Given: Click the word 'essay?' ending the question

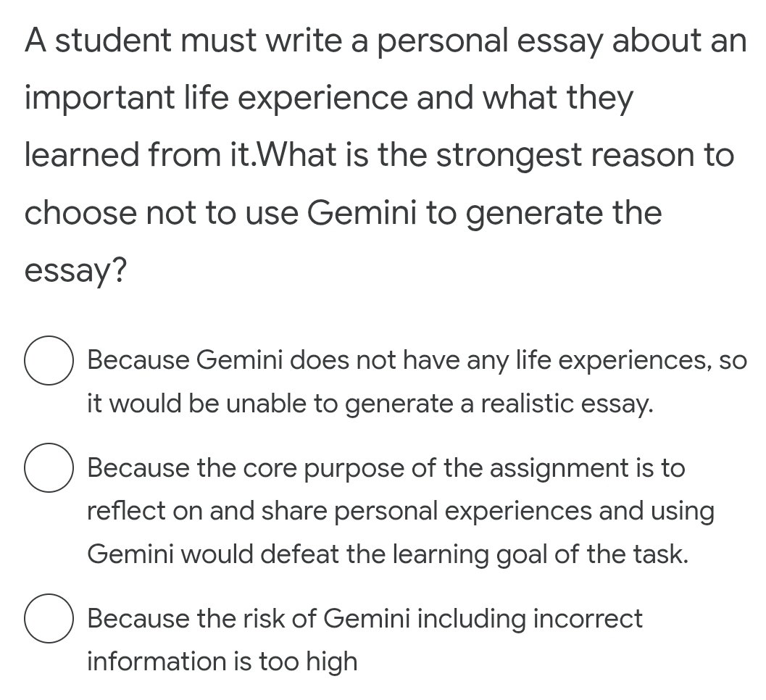Looking at the screenshot, I should click(x=75, y=270).
